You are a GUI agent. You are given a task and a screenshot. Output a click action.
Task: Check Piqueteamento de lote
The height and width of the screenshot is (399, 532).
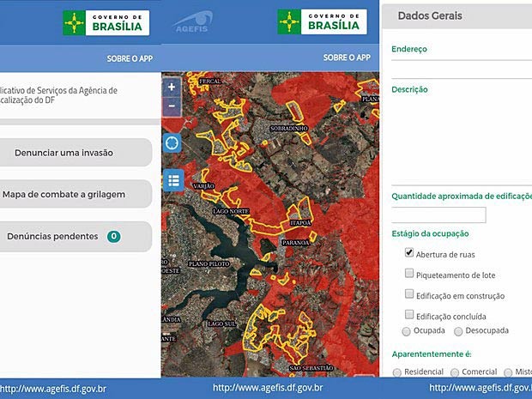coord(409,275)
